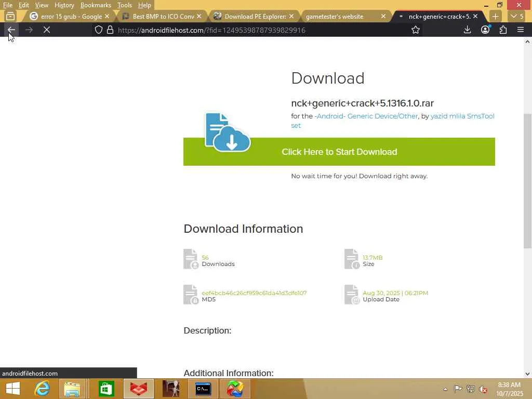Screen dimensions: 532x399
Task: Open the Firefox account icon
Action: [485, 30]
